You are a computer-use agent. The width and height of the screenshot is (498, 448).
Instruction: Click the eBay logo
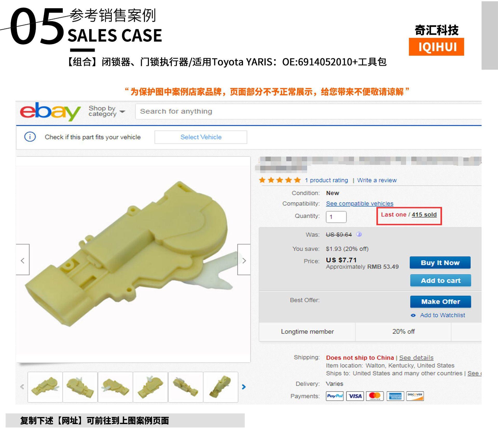(50, 112)
